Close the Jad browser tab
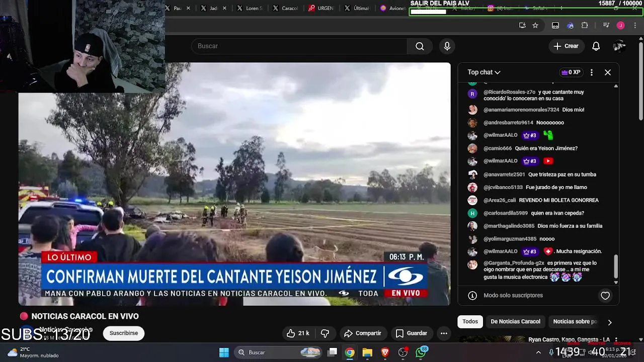 point(224,8)
